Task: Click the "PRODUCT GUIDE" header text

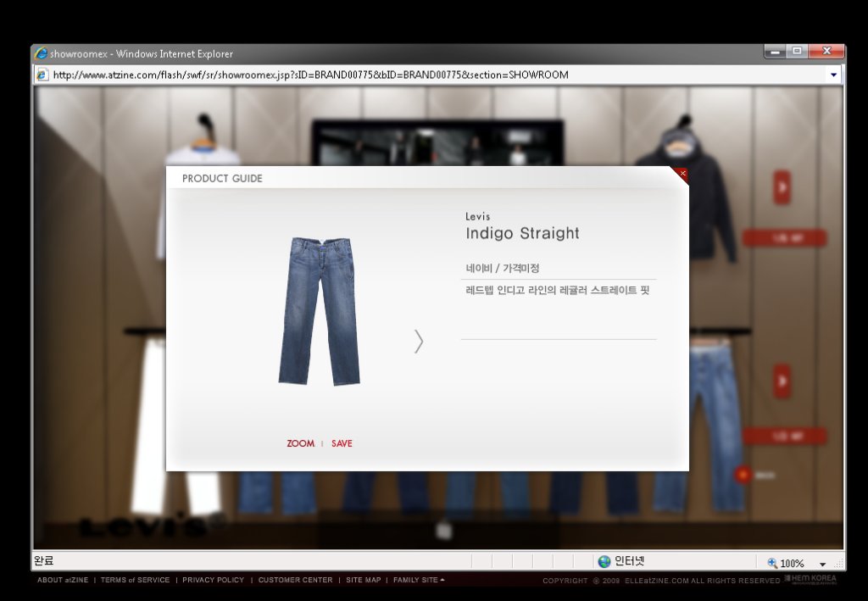Action: click(x=223, y=179)
